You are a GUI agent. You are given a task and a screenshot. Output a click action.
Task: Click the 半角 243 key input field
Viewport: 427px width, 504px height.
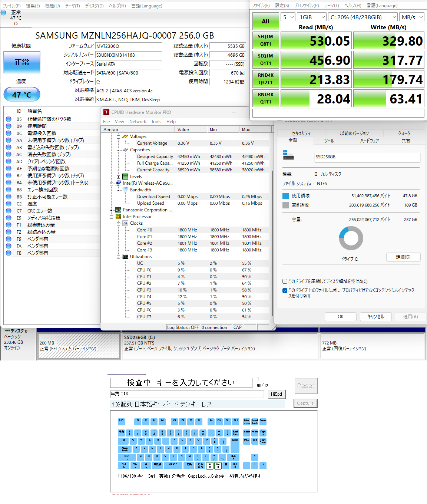click(x=186, y=394)
